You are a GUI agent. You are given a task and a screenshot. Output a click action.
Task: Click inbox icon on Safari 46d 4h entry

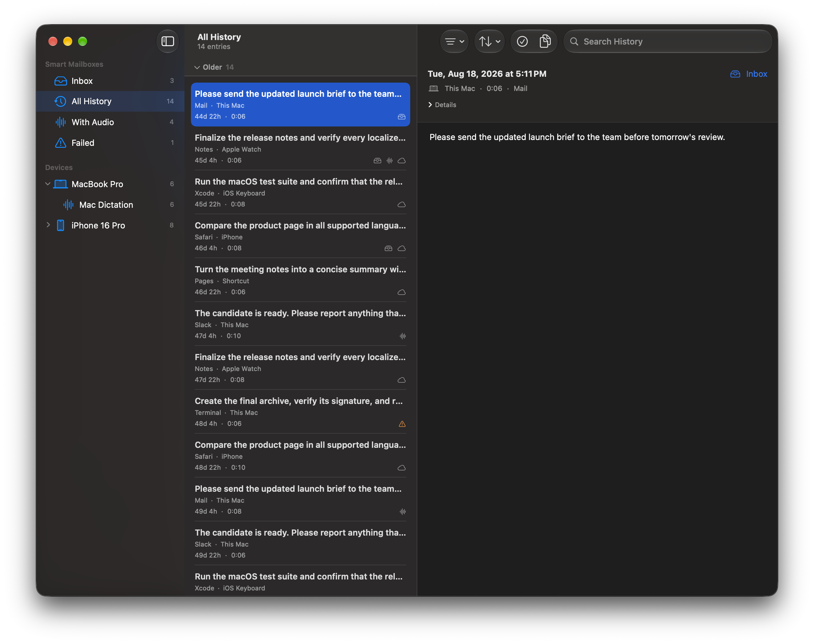pyautogui.click(x=388, y=248)
